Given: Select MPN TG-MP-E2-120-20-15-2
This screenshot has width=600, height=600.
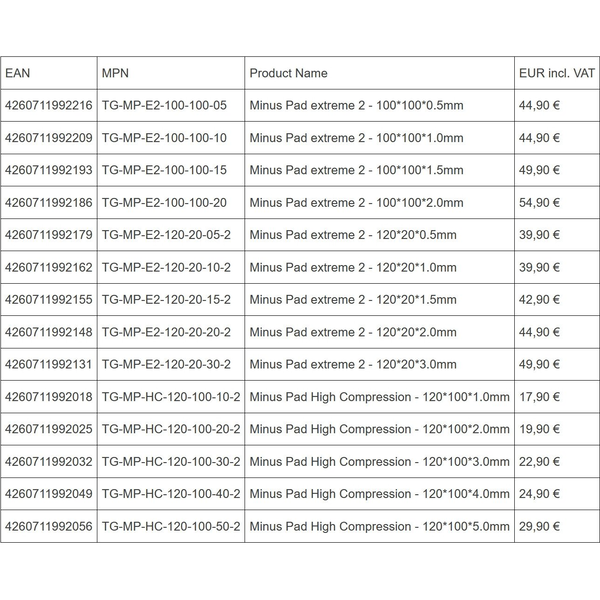Looking at the screenshot, I should click(x=166, y=299).
